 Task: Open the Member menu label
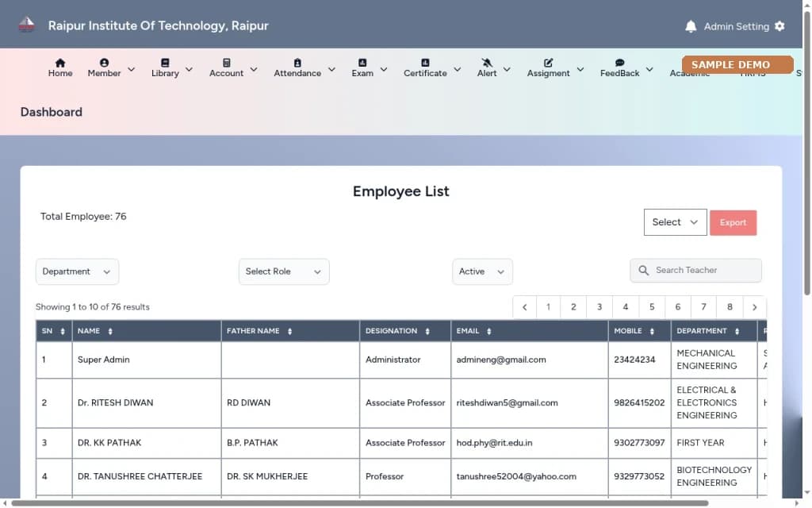click(x=104, y=74)
